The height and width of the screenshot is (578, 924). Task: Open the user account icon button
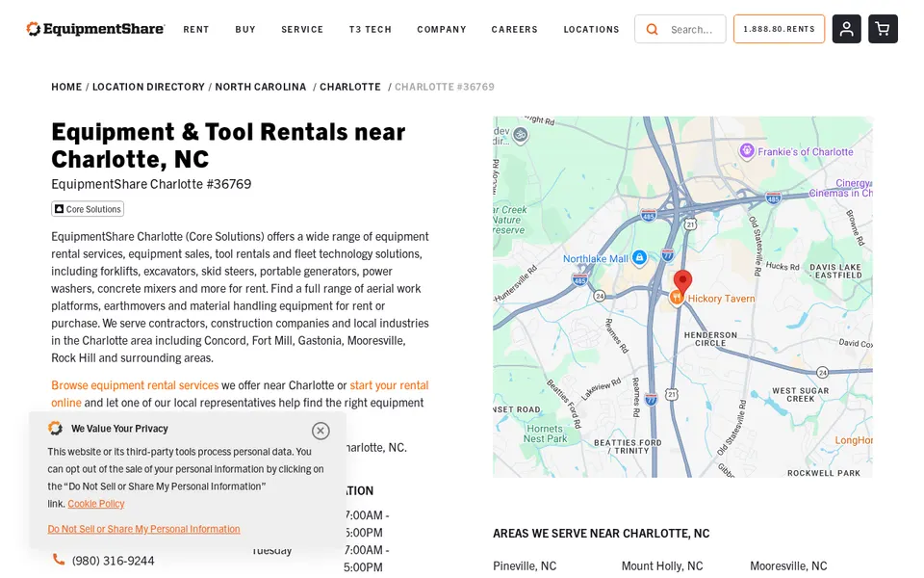click(x=846, y=29)
